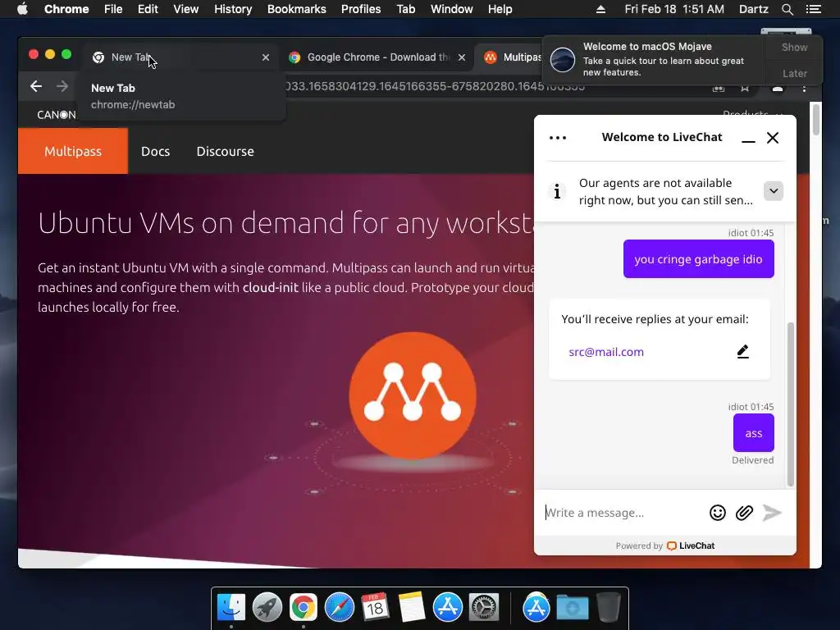Open Calendar from the Dock

click(375, 608)
